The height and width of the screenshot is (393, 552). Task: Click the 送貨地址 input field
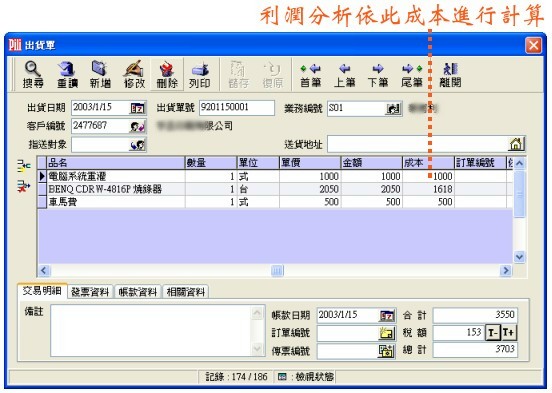pyautogui.click(x=418, y=144)
